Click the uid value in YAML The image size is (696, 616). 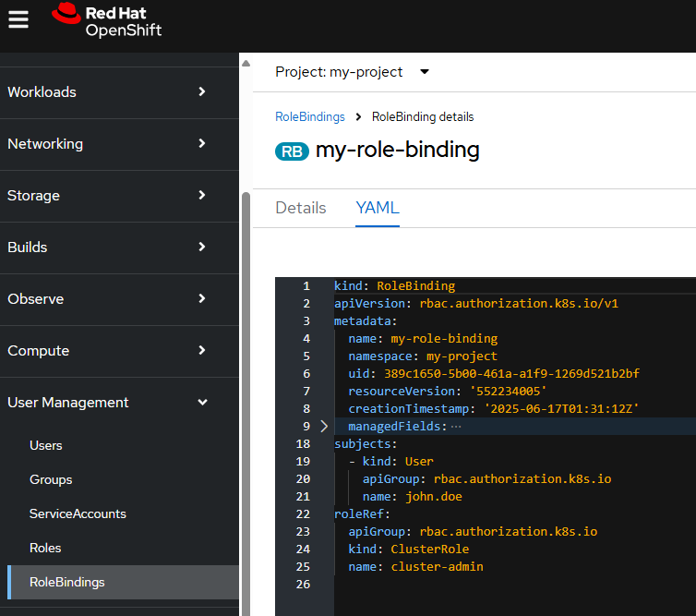coord(511,374)
